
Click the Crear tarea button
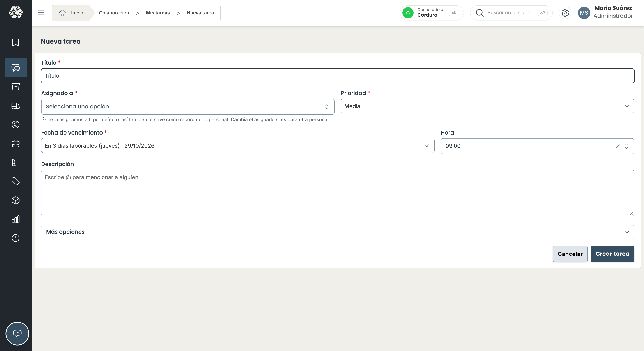tap(612, 254)
